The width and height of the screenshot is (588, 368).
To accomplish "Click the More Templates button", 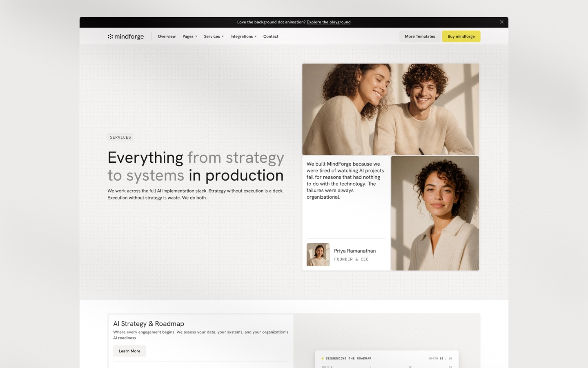I will 420,36.
